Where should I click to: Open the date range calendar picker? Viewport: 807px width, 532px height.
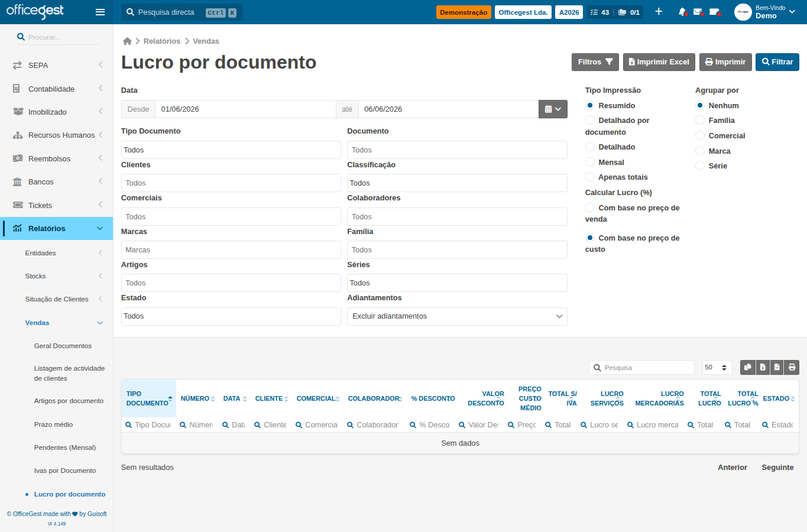click(553, 109)
